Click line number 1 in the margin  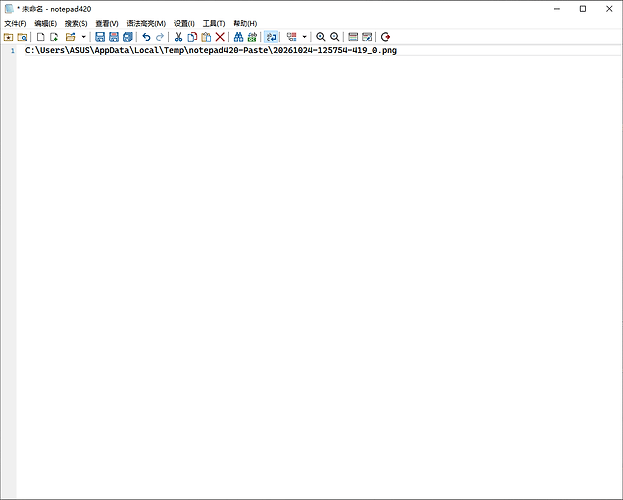[x=13, y=50]
